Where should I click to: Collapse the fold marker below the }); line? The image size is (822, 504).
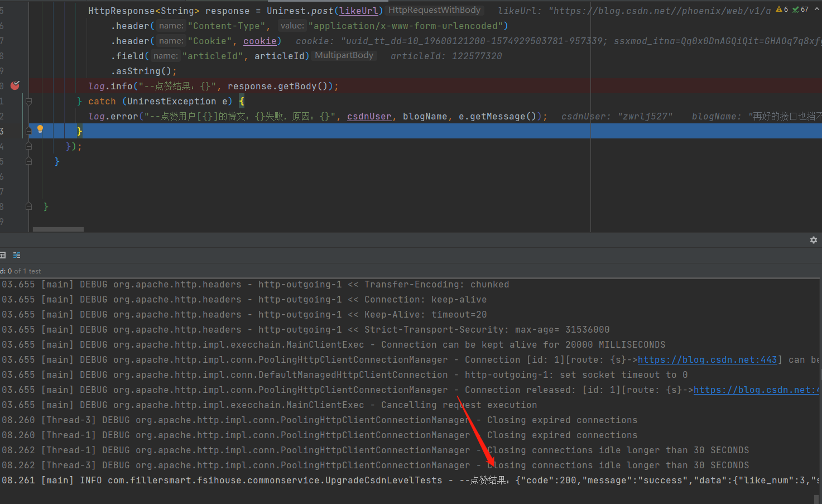pyautogui.click(x=28, y=161)
